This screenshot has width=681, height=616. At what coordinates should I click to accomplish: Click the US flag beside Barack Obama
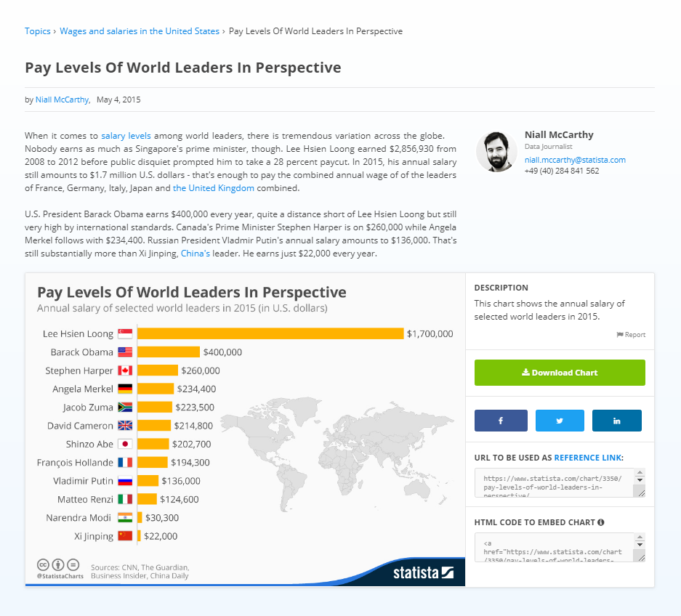click(x=125, y=352)
